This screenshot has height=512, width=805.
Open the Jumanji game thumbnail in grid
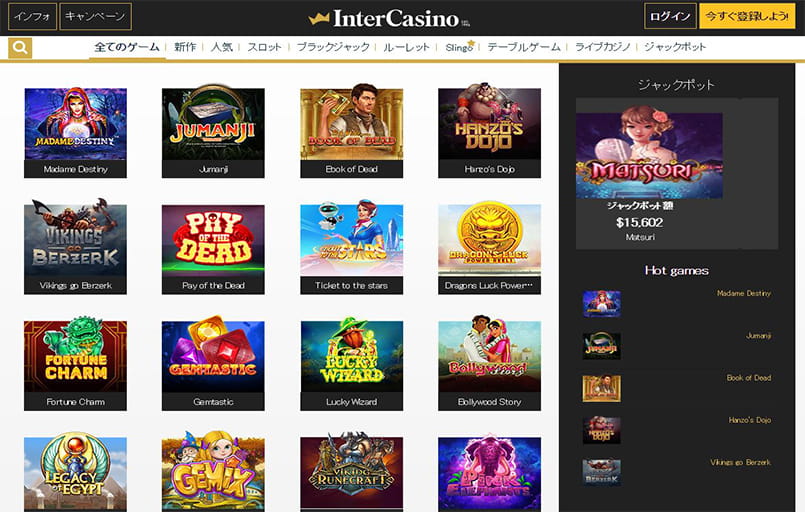click(x=213, y=124)
